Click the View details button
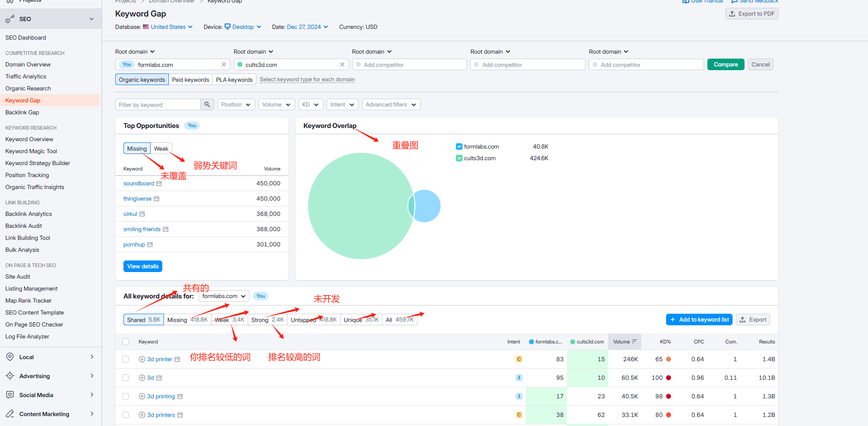Image resolution: width=868 pixels, height=426 pixels. (143, 266)
